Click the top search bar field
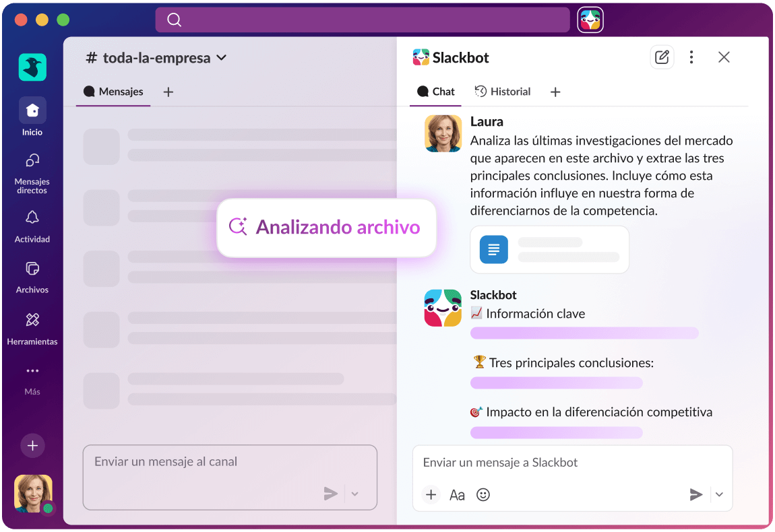This screenshot has width=775, height=532. [363, 20]
